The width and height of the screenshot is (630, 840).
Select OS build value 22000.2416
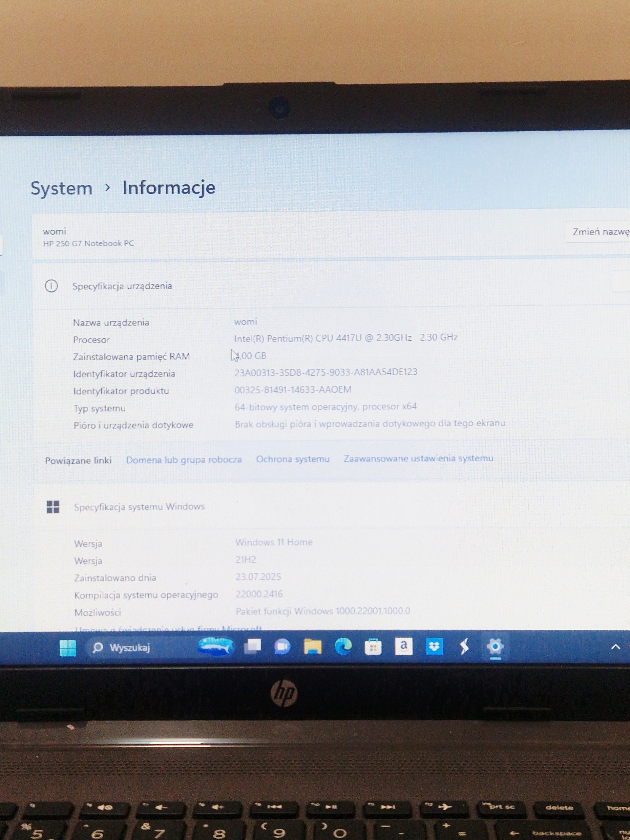click(x=259, y=594)
